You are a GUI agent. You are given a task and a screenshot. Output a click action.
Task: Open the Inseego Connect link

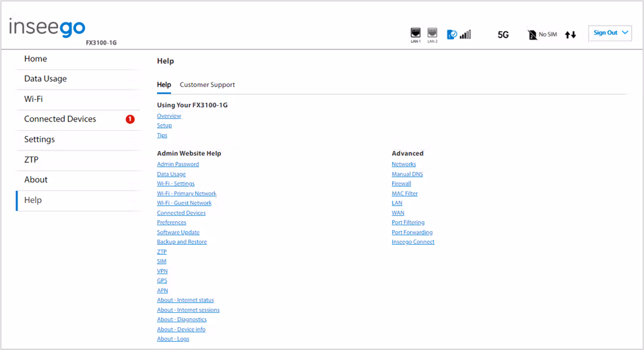(x=413, y=242)
